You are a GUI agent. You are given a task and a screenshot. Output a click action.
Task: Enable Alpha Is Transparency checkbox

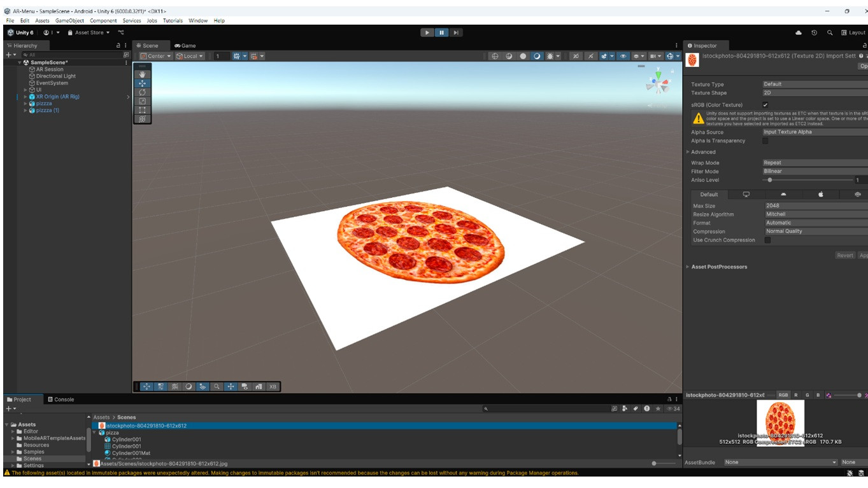point(765,141)
